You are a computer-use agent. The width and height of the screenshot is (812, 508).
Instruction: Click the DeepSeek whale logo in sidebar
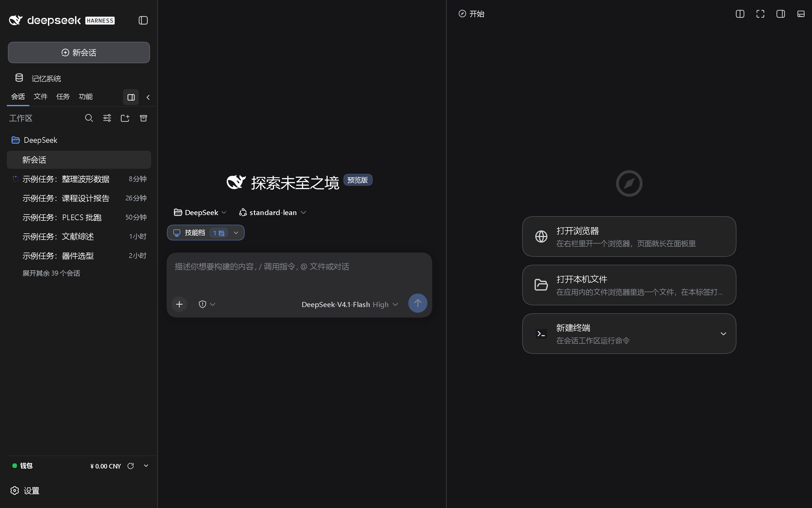coord(16,20)
